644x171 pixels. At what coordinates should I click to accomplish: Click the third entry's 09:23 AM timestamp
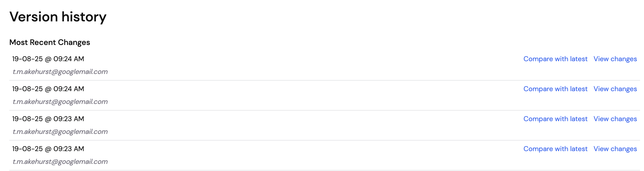click(48, 119)
